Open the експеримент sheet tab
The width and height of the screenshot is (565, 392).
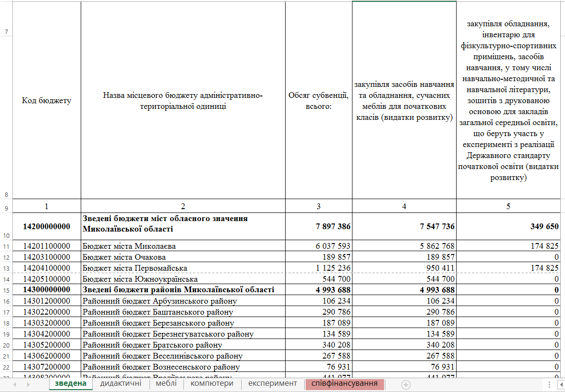[273, 383]
